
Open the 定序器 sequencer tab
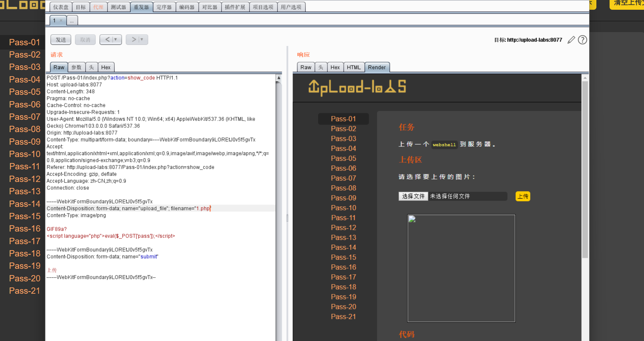coord(164,7)
